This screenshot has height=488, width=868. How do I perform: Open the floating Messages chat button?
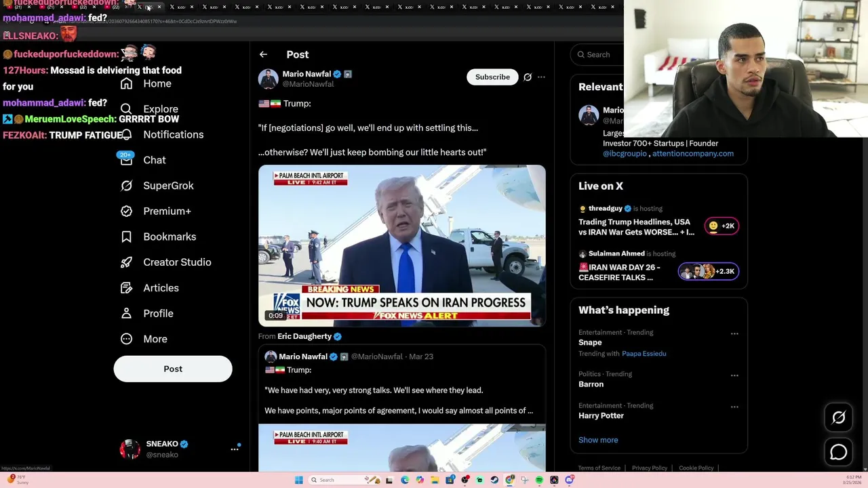839,451
